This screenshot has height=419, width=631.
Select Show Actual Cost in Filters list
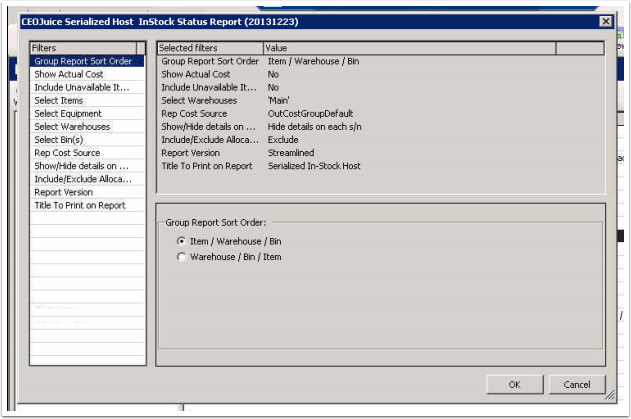(87, 74)
